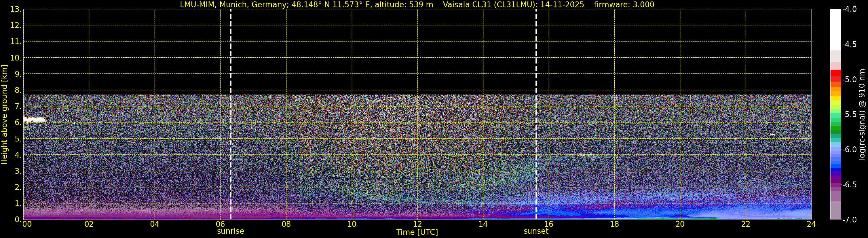The height and width of the screenshot is (238, 868).
Task: Click the "18" tick label on the time axis
Action: pyautogui.click(x=614, y=224)
